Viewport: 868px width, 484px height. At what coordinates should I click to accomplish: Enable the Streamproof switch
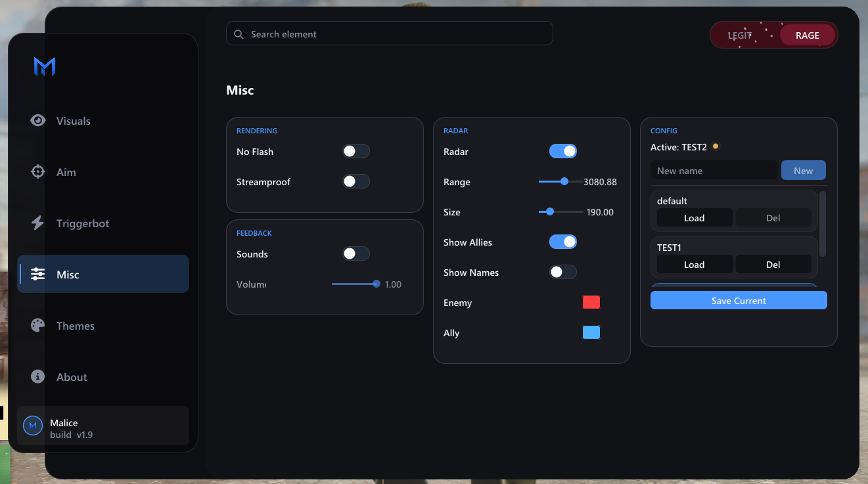coord(356,181)
